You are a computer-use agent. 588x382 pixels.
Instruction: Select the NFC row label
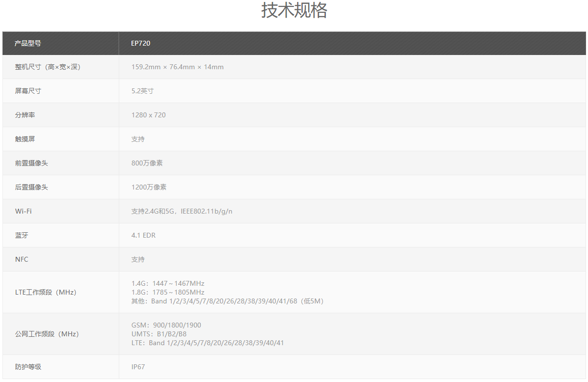pyautogui.click(x=22, y=259)
